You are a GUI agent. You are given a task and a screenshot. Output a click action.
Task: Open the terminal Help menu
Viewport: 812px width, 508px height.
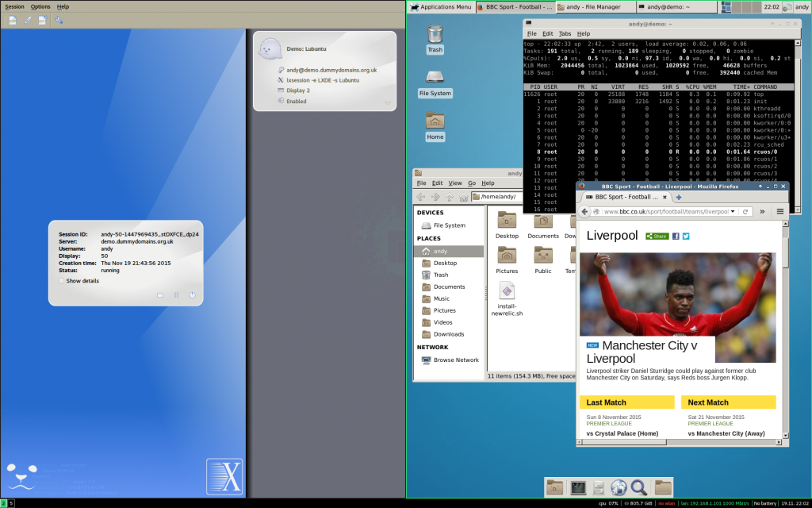584,33
